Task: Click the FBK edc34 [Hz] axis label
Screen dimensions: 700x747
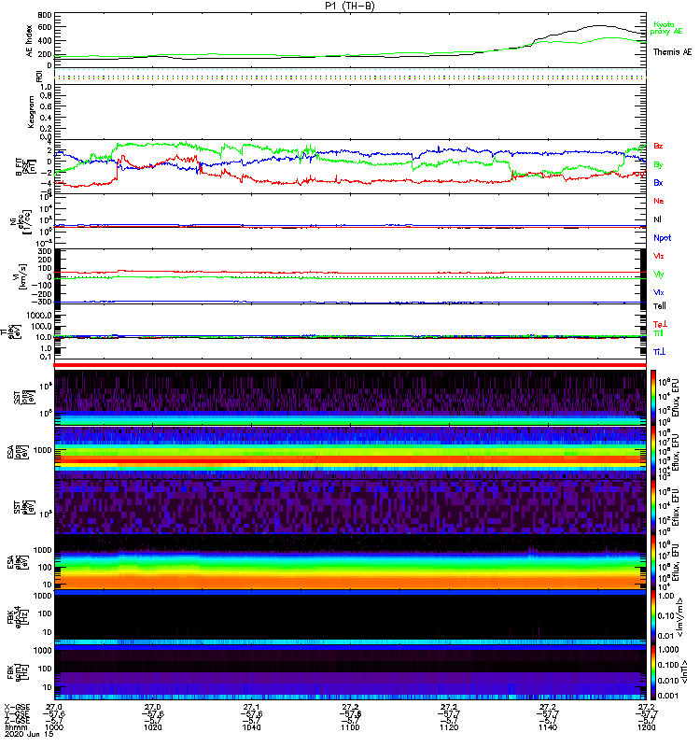Action: coord(18,617)
